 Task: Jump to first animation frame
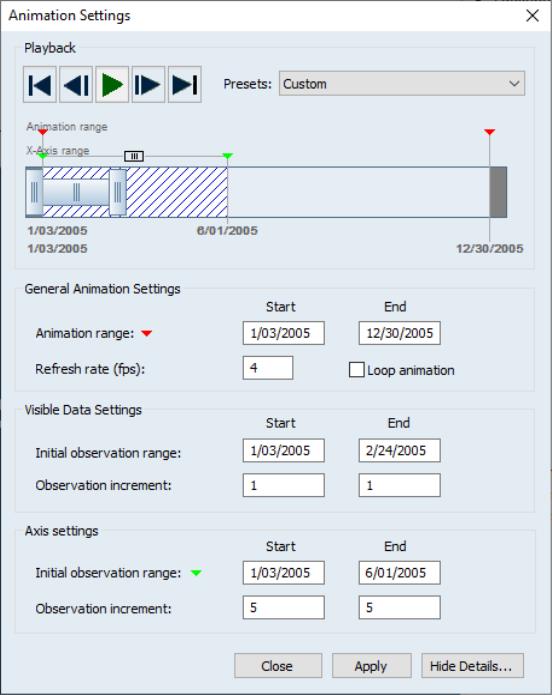39,85
